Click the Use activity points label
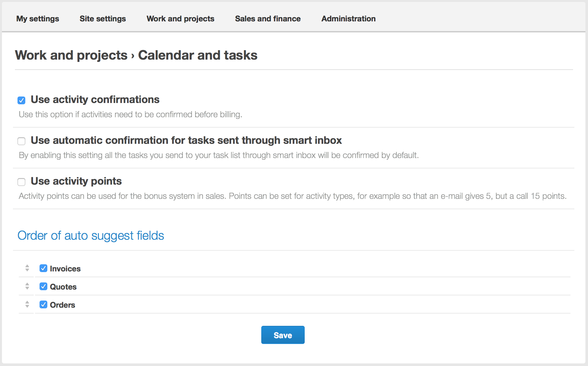Image resolution: width=588 pixels, height=366 pixels. tap(76, 181)
